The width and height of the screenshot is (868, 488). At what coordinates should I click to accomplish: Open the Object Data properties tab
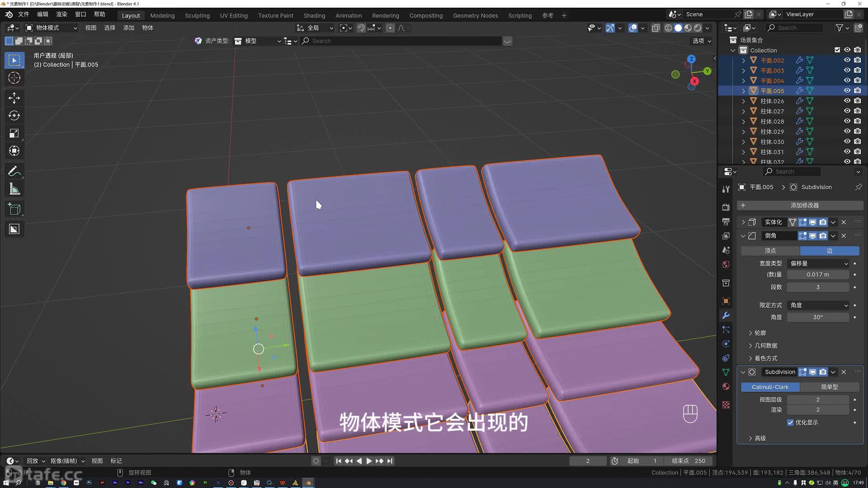pos(726,372)
